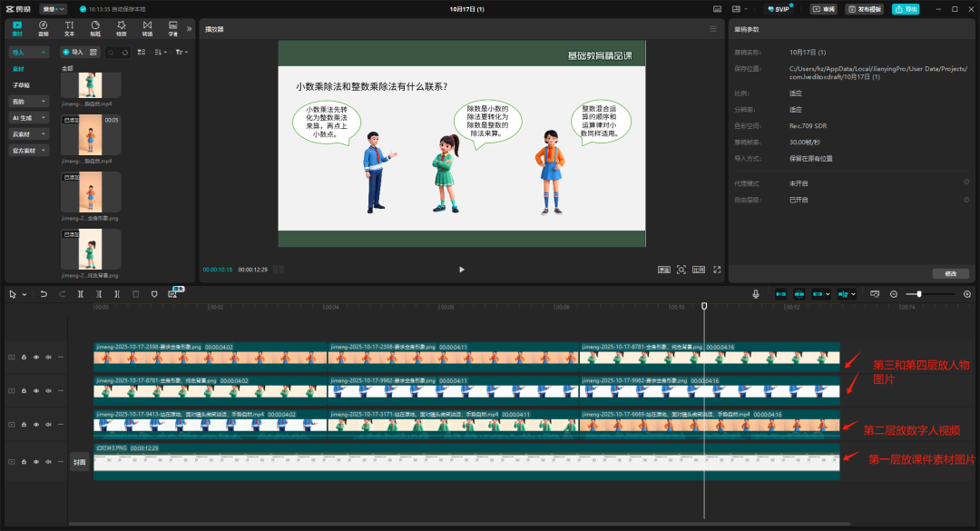This screenshot has height=531, width=980.
Task: Open the selection tool mode dropdown arrow
Action: pos(24,294)
